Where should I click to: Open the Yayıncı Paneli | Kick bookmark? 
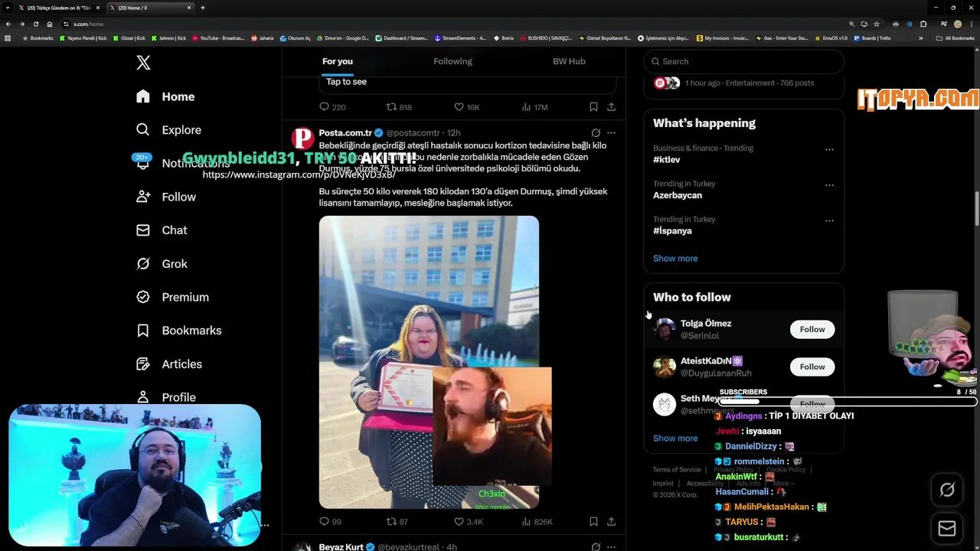click(x=83, y=38)
